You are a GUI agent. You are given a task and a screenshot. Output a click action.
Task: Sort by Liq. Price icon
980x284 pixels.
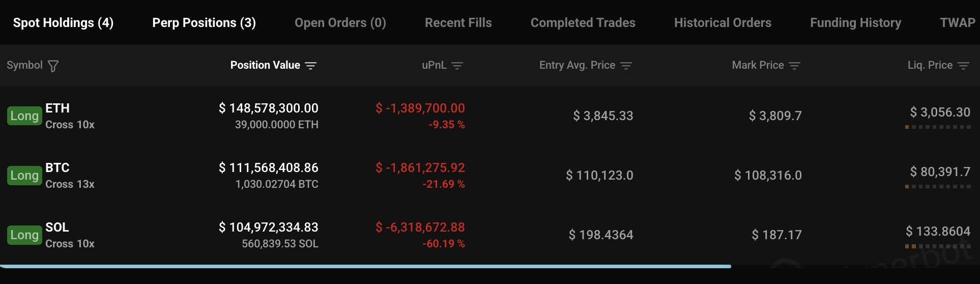pyautogui.click(x=963, y=66)
